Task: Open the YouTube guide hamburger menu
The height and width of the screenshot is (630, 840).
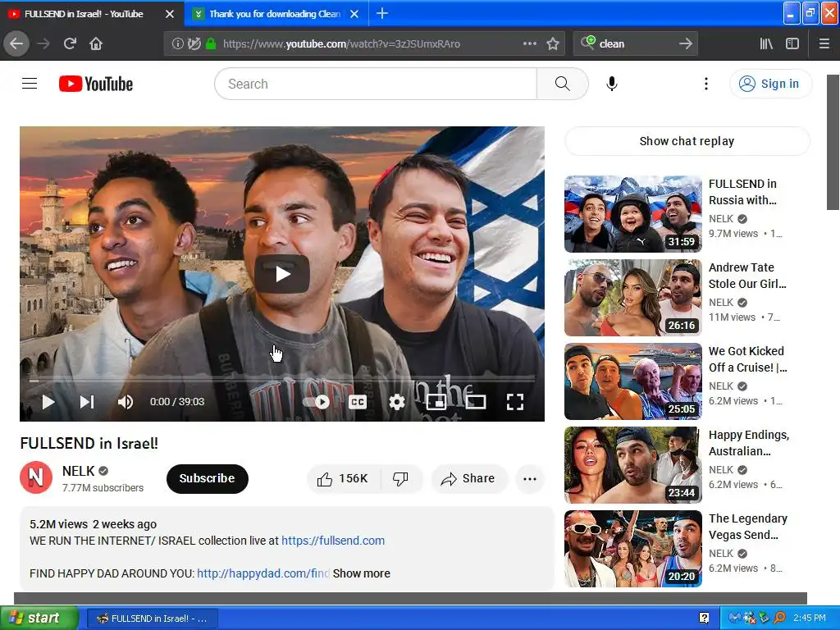Action: coord(30,84)
